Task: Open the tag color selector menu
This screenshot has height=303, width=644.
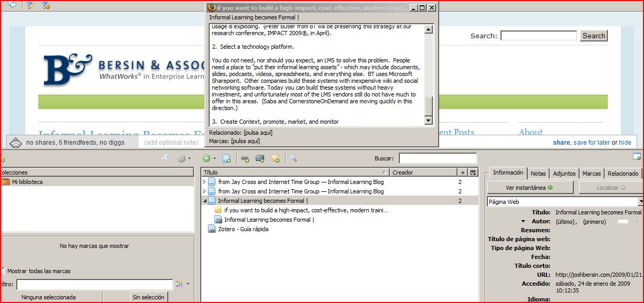Action: coord(183,284)
